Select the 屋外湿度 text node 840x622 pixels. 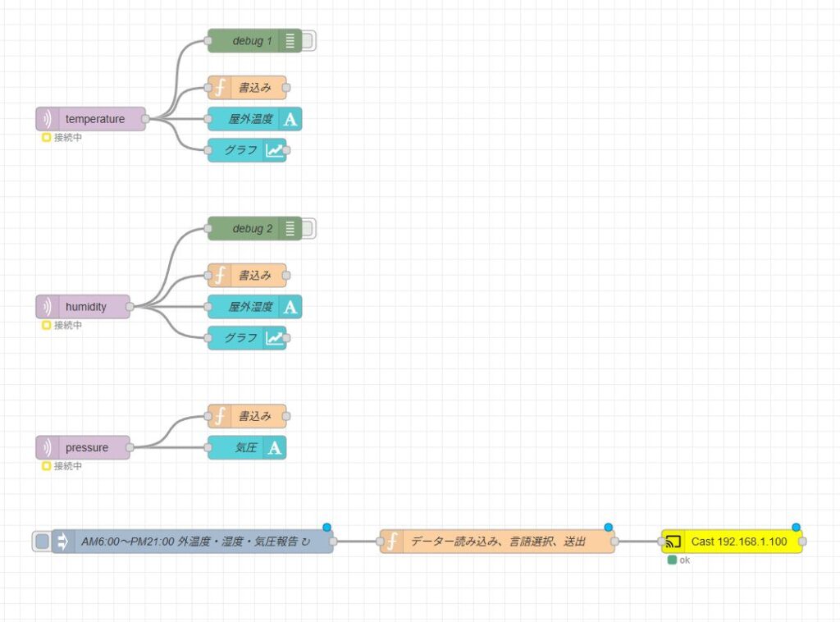(x=249, y=307)
